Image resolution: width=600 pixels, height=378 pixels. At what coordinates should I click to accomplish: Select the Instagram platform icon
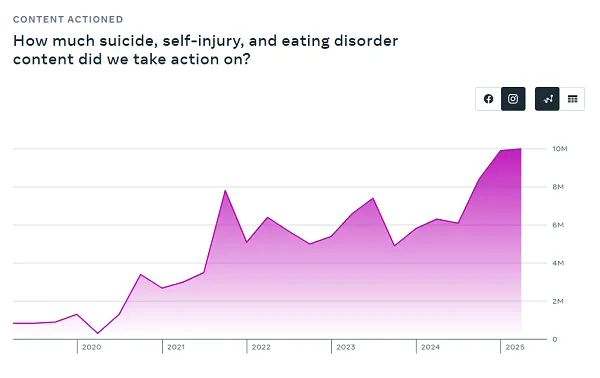(x=513, y=99)
